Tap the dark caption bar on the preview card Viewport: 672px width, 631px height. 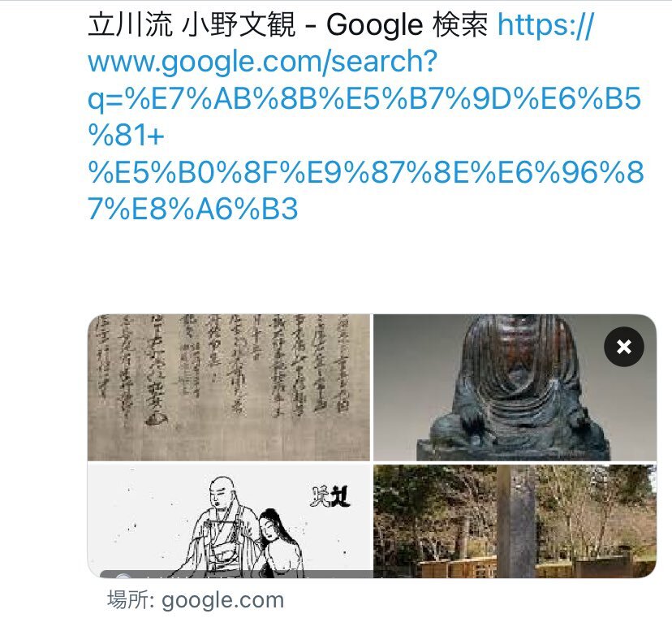pyautogui.click(x=236, y=574)
